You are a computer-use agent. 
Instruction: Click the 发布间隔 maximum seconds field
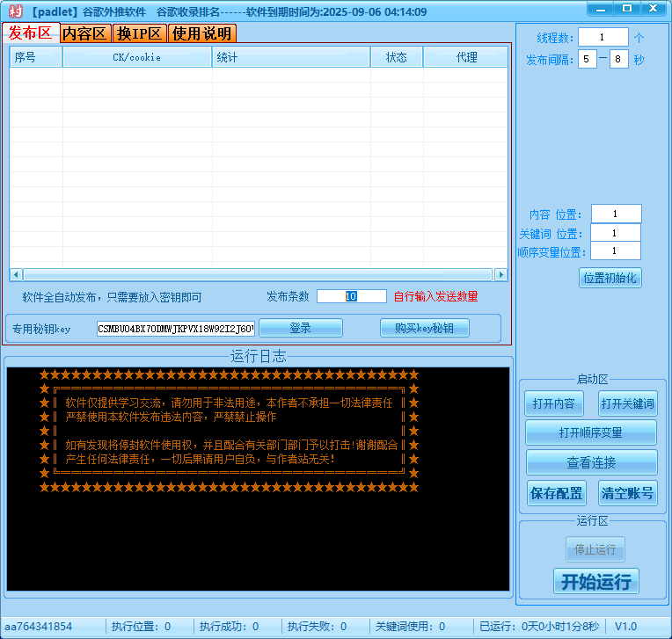pos(619,59)
